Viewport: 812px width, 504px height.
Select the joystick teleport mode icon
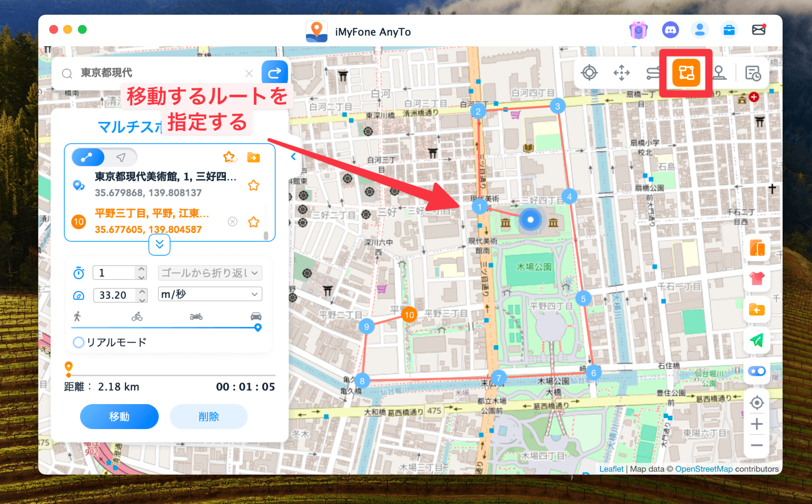(x=720, y=73)
